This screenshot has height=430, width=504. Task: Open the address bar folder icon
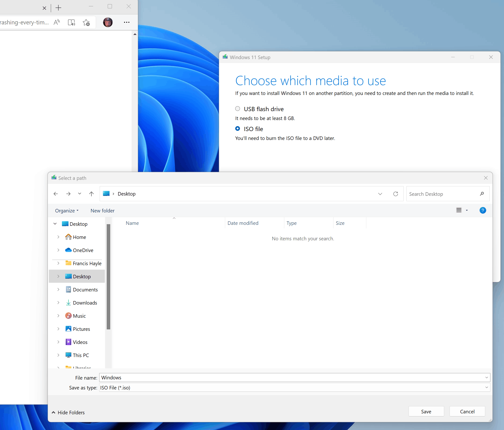click(106, 194)
